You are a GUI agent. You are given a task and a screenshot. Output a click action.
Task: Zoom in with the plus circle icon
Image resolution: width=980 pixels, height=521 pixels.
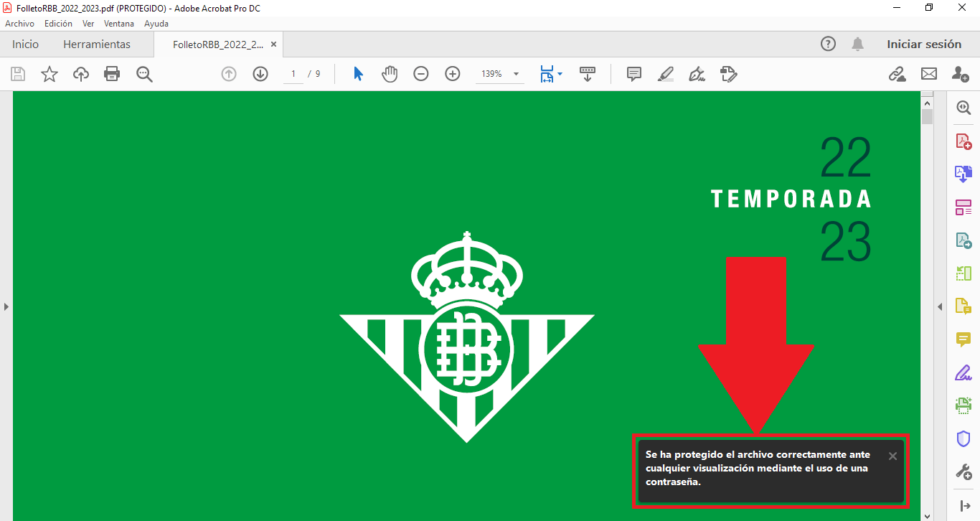[x=453, y=74]
